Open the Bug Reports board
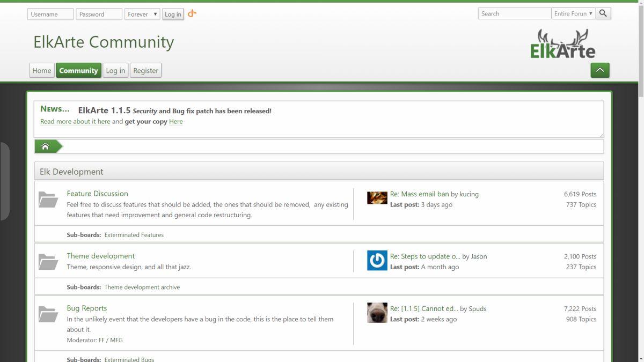 coord(87,308)
